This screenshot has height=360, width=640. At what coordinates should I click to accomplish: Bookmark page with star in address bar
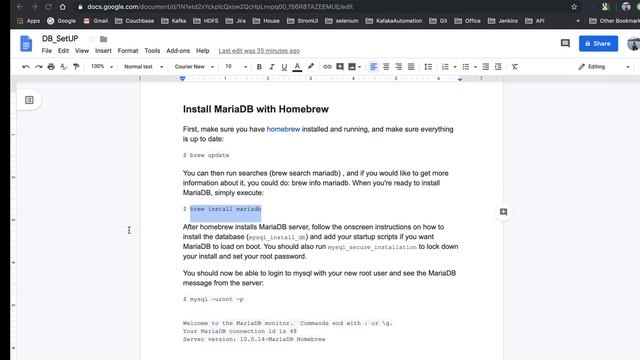coord(574,7)
